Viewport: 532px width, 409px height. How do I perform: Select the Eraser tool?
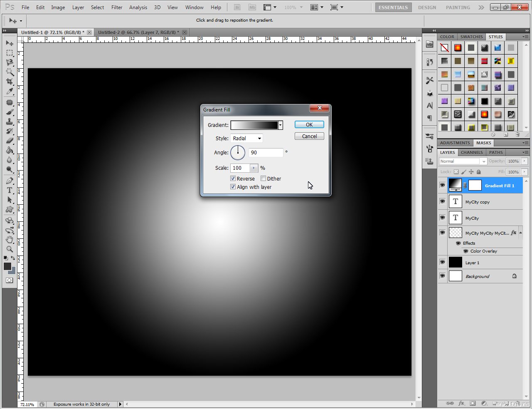click(x=10, y=141)
